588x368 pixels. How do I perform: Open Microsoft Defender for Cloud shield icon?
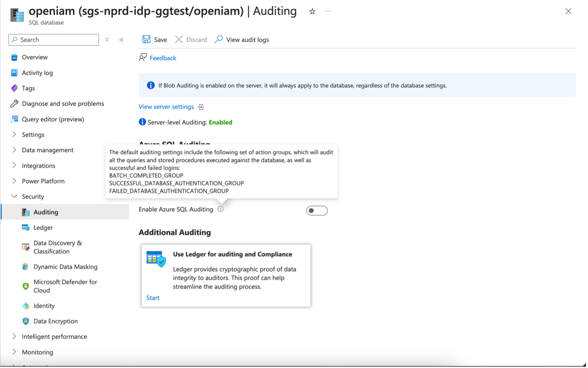pyautogui.click(x=26, y=286)
